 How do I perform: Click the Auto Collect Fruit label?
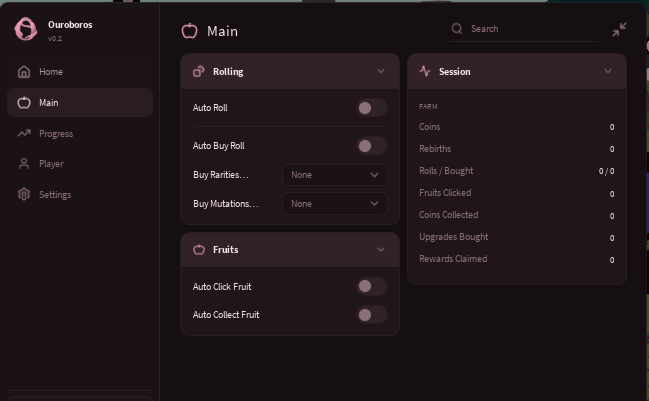(x=226, y=315)
